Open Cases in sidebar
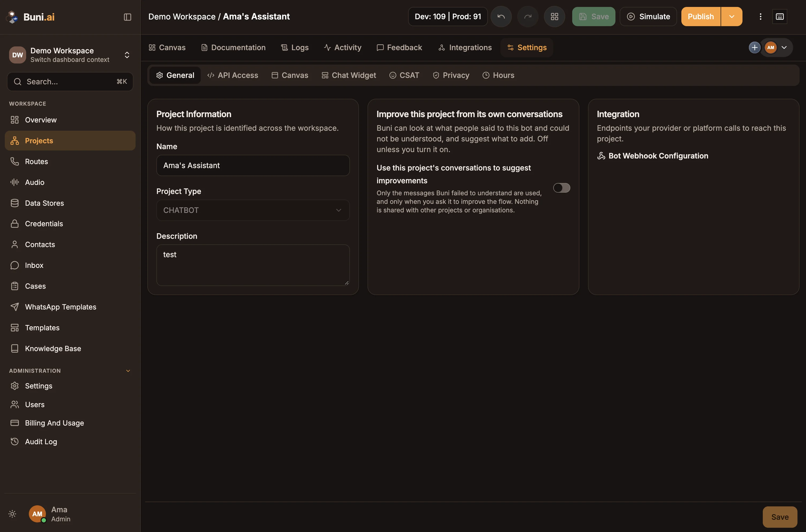 [70, 286]
